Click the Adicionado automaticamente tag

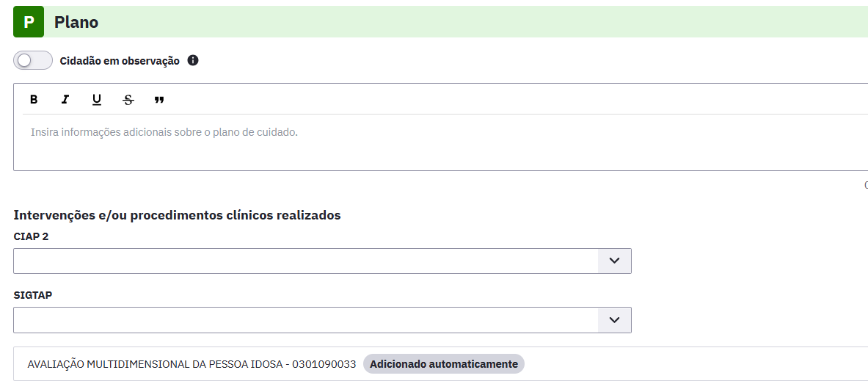point(444,364)
